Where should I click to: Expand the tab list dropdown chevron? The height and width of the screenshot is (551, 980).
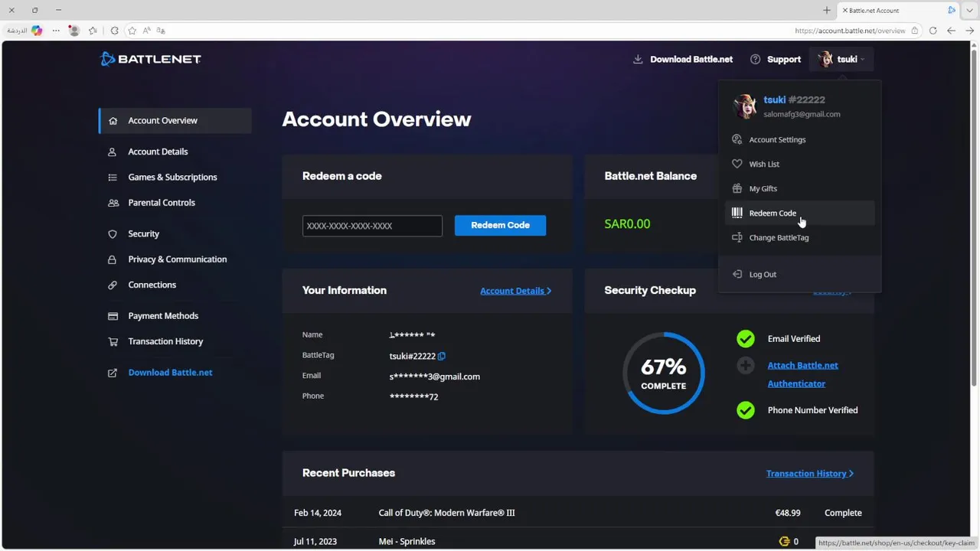[969, 10]
